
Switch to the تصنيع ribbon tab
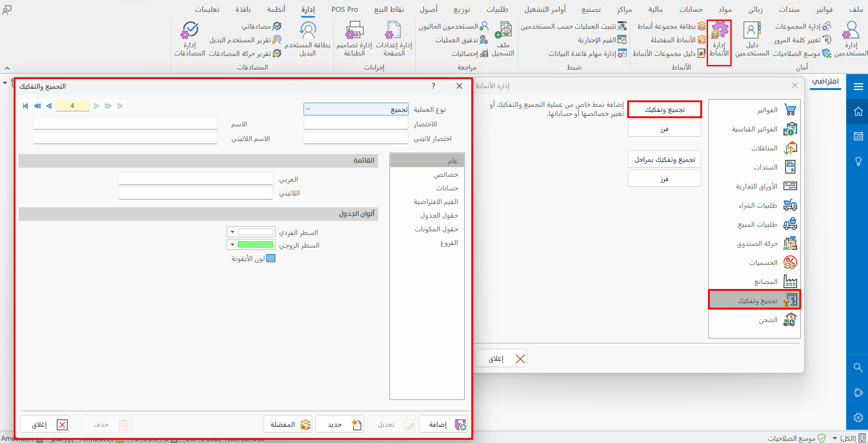click(x=591, y=9)
